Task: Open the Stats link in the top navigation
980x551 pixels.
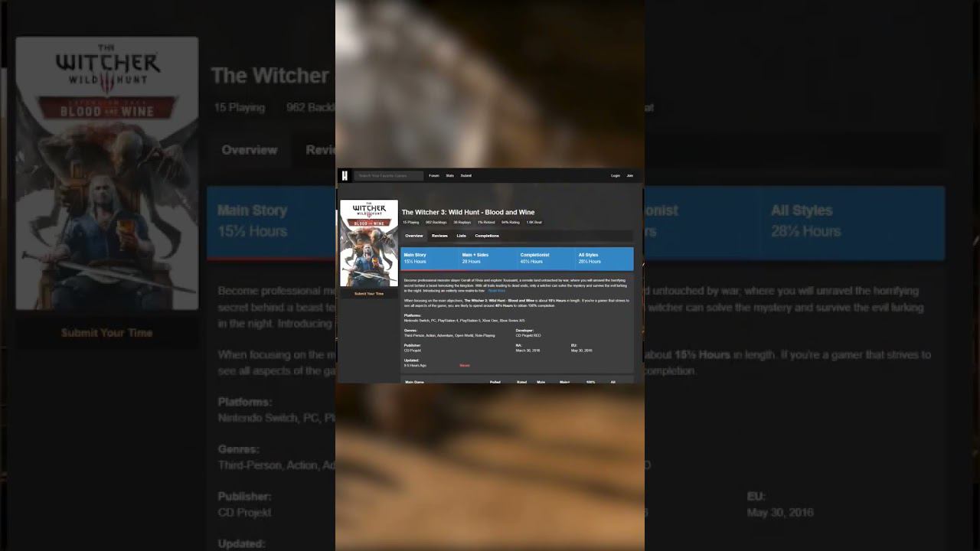Action: (x=450, y=176)
